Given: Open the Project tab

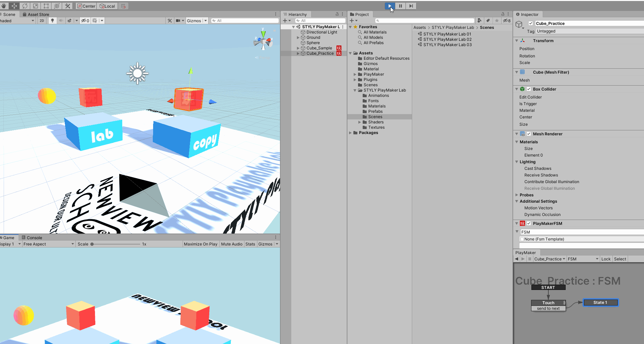Looking at the screenshot, I should point(359,14).
